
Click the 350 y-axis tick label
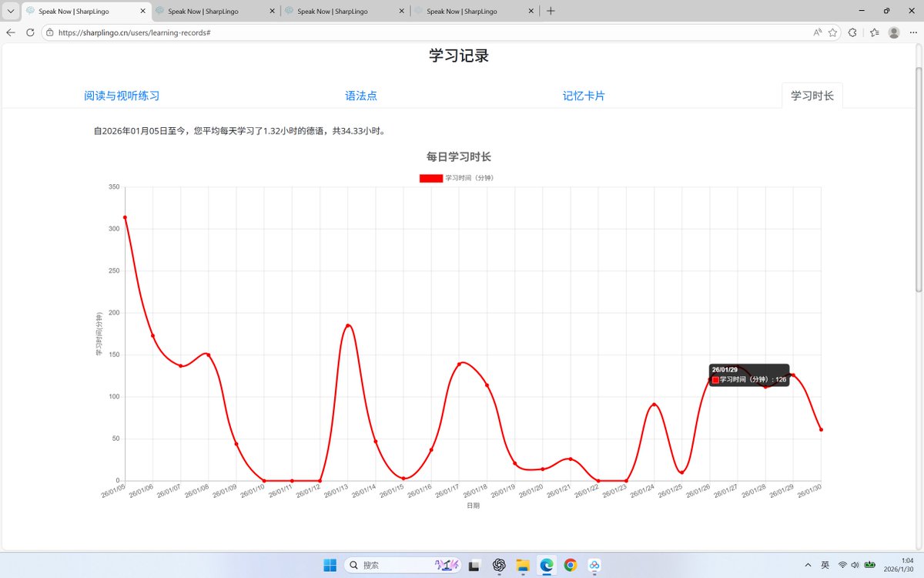coord(114,187)
